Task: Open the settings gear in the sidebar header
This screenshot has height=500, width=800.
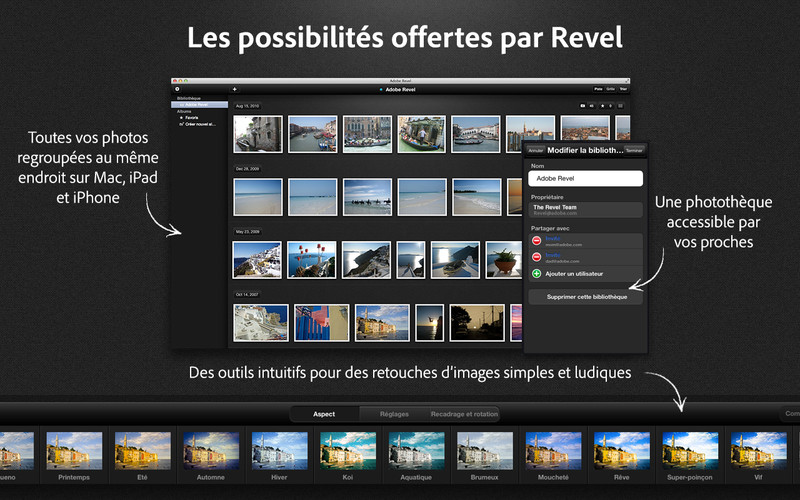Action: point(178,89)
